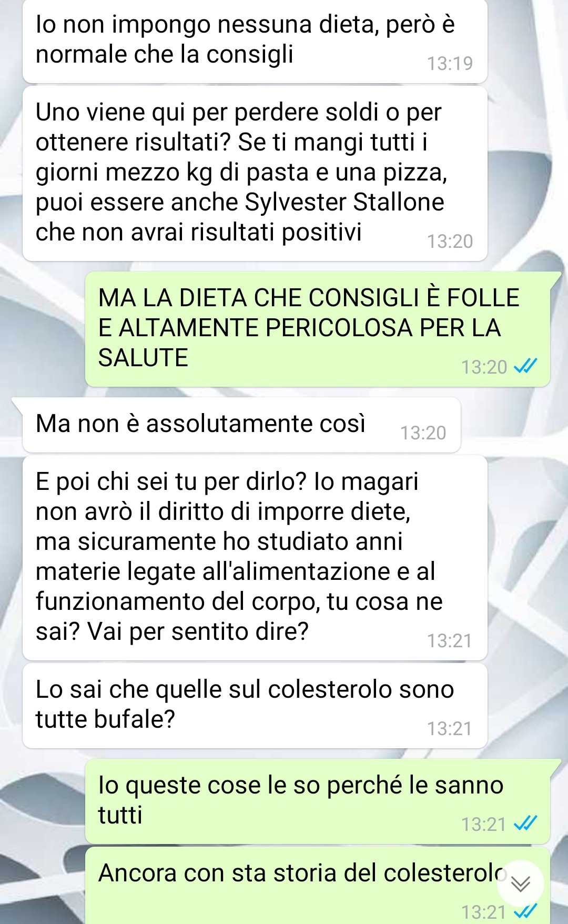The height and width of the screenshot is (924, 568).
Task: Tap the chat wallpaper beside 'Ma non è assolutamente così'
Action: [513, 425]
